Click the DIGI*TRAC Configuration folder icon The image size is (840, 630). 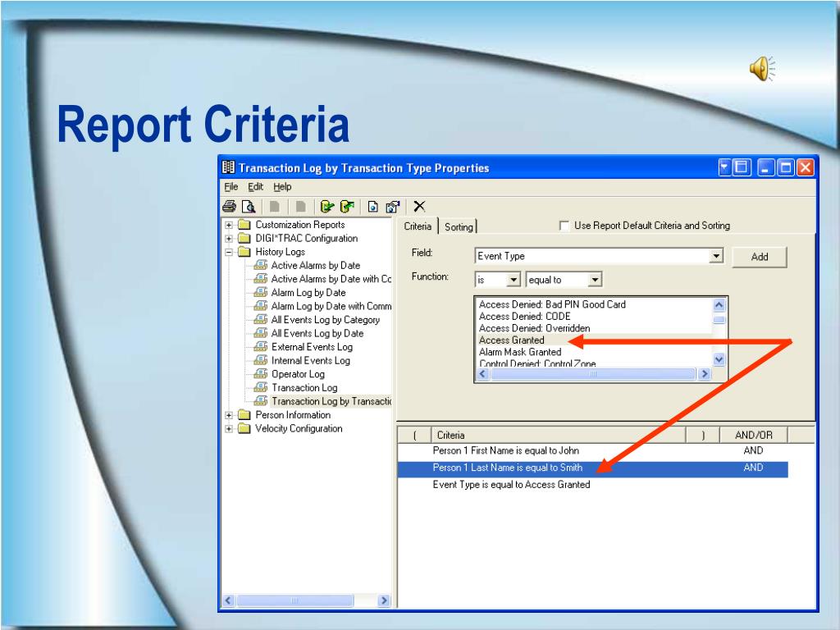244,238
